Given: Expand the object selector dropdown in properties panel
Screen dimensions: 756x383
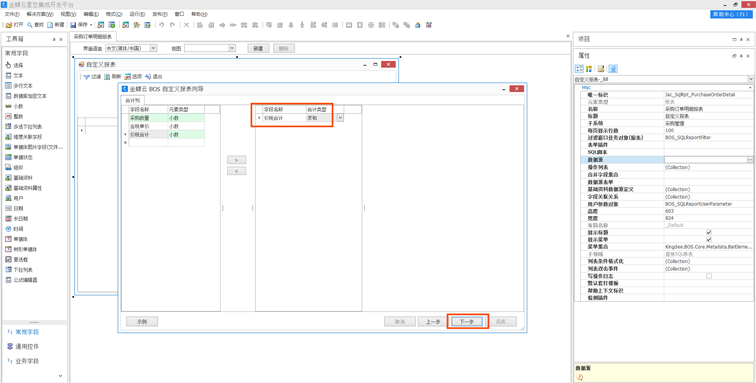Looking at the screenshot, I should pos(750,79).
